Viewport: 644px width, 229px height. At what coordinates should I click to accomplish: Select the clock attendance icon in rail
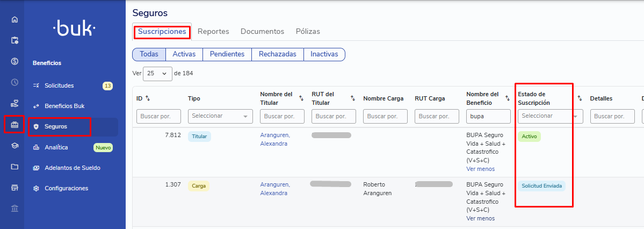coord(15,82)
